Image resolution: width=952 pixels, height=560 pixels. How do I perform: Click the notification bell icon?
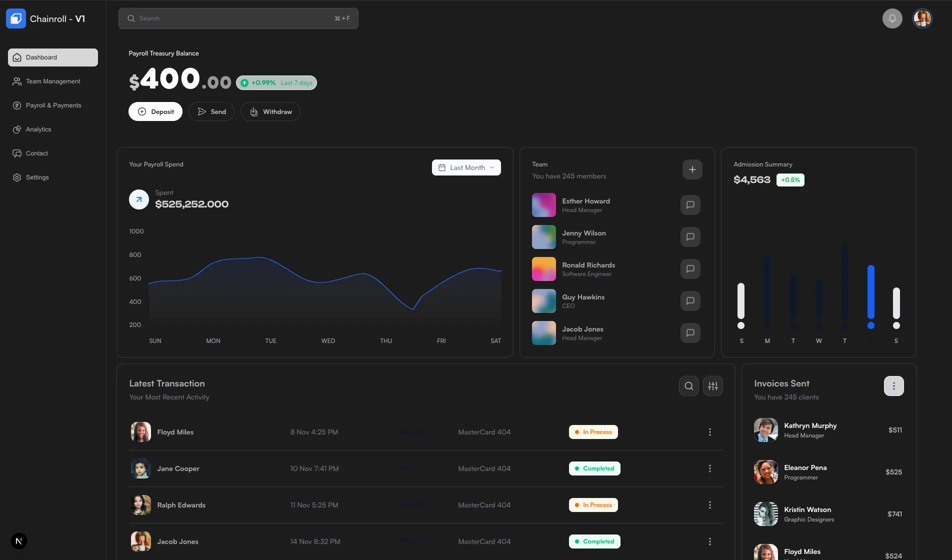coord(892,18)
